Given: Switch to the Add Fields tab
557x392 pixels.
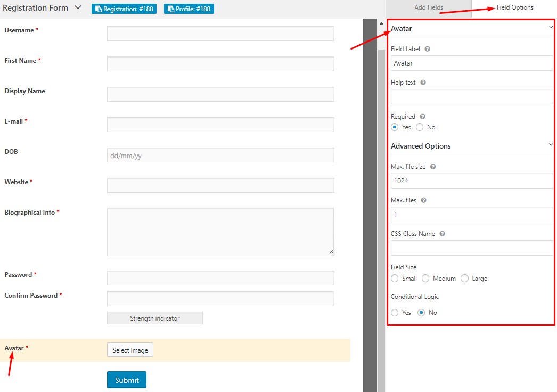Looking at the screenshot, I should pos(429,7).
